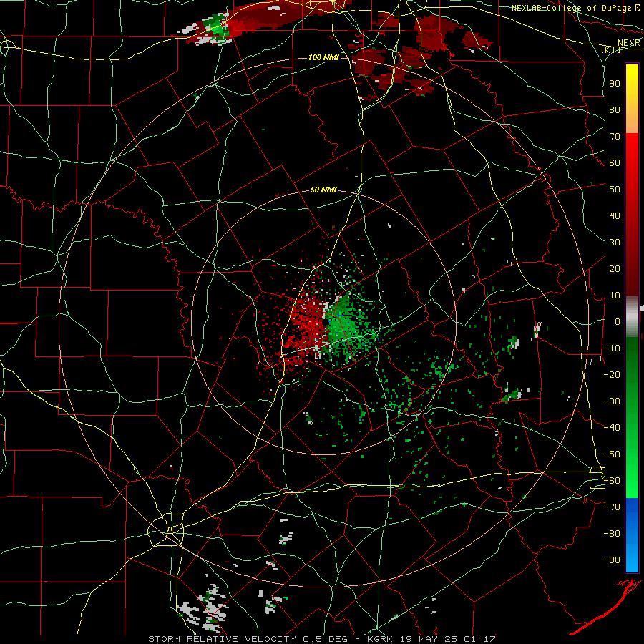Click the "100 NMI" range ring label

pyautogui.click(x=323, y=57)
